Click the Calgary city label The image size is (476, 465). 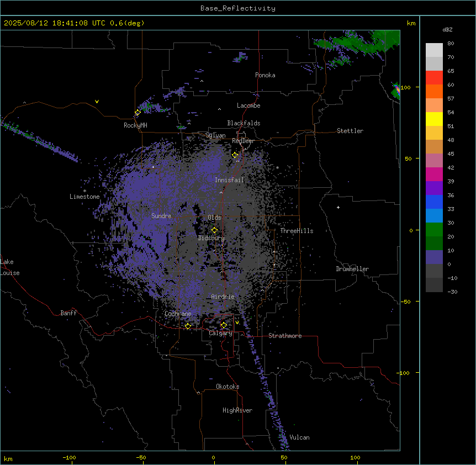(220, 333)
